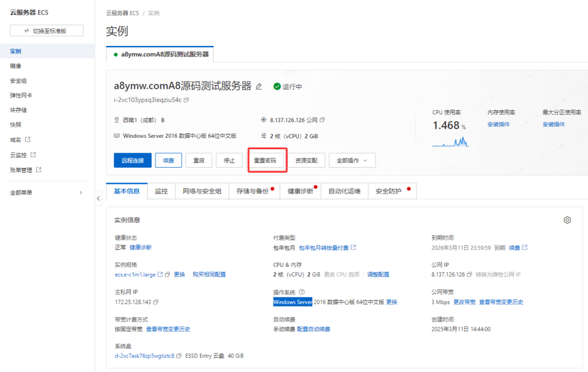Click the pencil icon to edit instance name
This screenshot has width=588, height=372.
(x=260, y=87)
